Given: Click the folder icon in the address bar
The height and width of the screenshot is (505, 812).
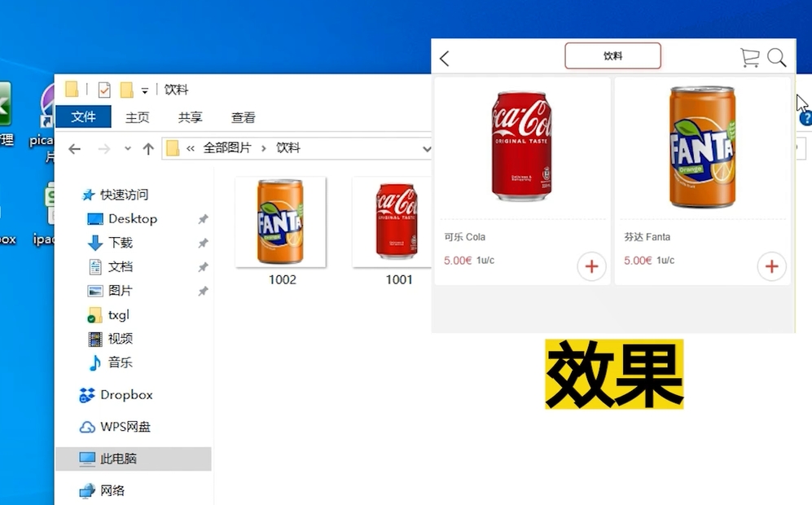Looking at the screenshot, I should (173, 149).
